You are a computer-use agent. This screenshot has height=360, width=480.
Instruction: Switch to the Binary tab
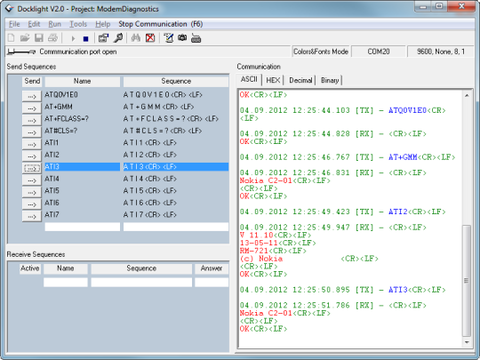[x=330, y=80]
